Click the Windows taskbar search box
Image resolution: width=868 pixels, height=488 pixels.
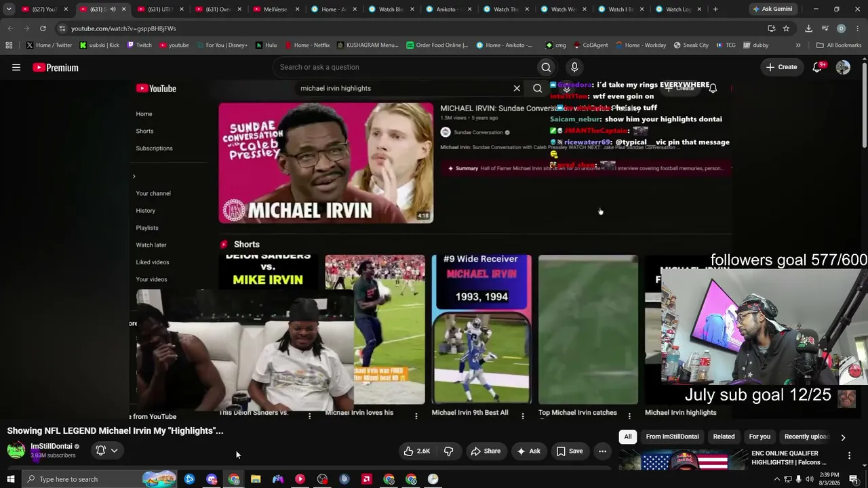click(x=100, y=479)
